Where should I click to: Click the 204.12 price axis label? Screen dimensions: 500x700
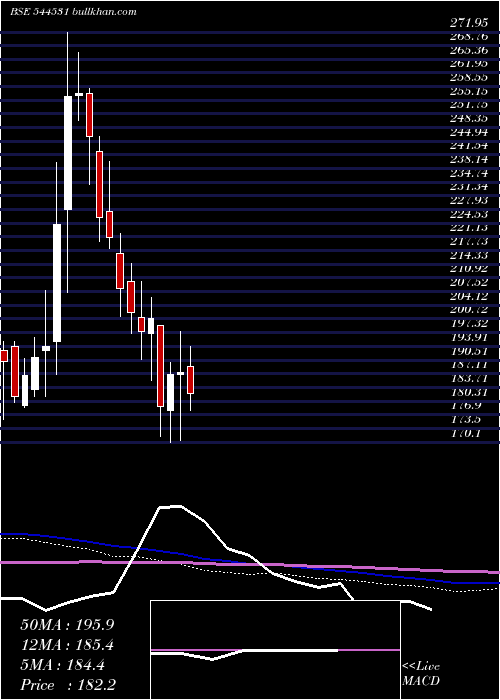(468, 296)
